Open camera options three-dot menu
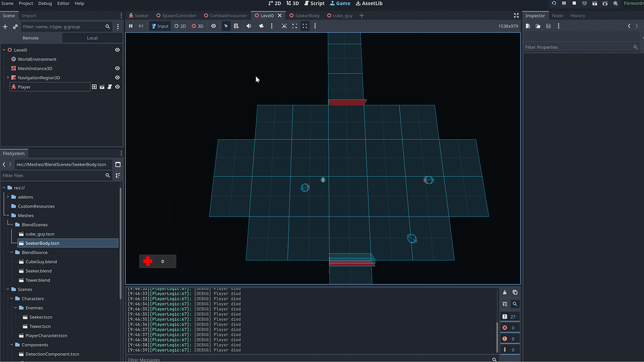 tap(272, 26)
